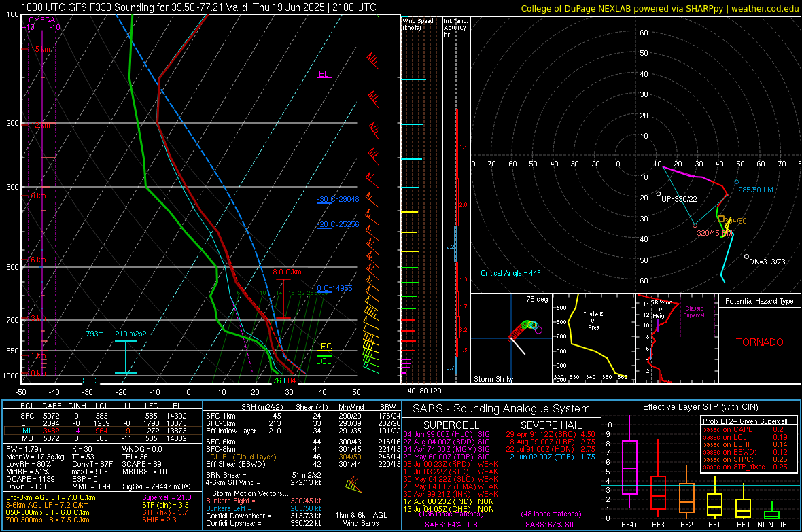This screenshot has height=532, width=802.
Task: Select the MU parcel row
Action: tap(102, 438)
